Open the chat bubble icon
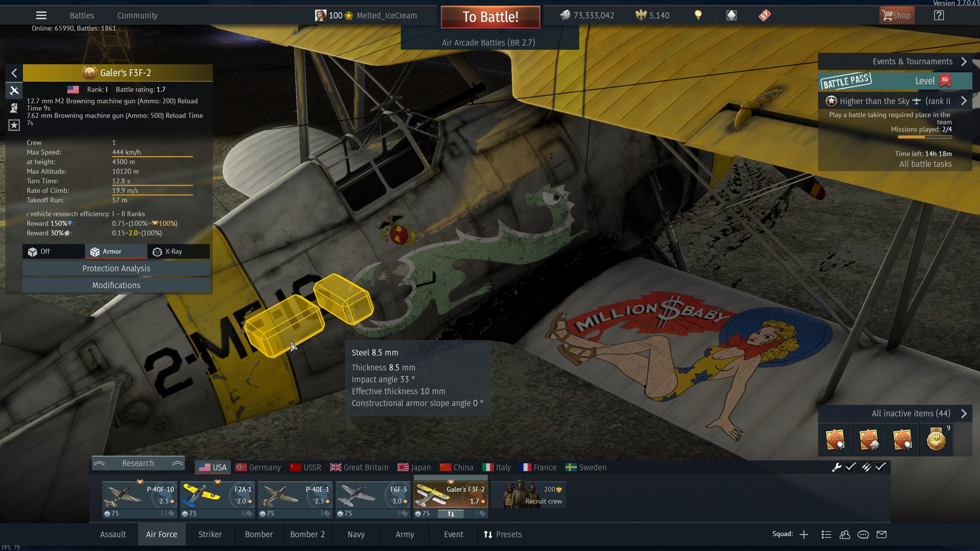 tap(863, 535)
